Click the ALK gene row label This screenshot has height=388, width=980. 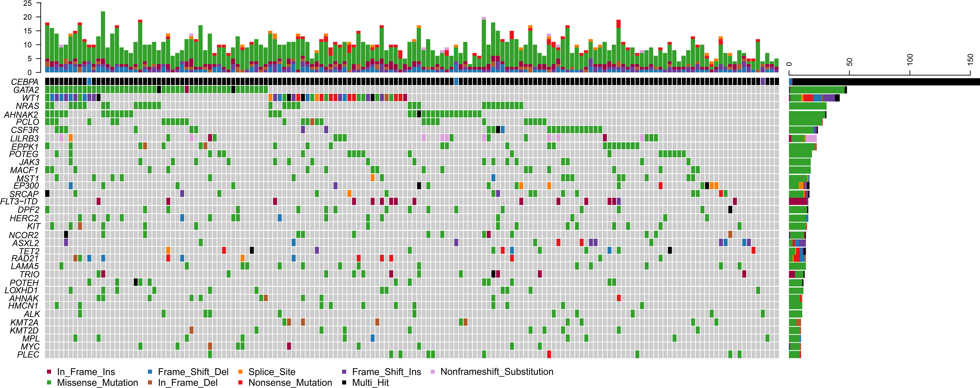tap(32, 314)
